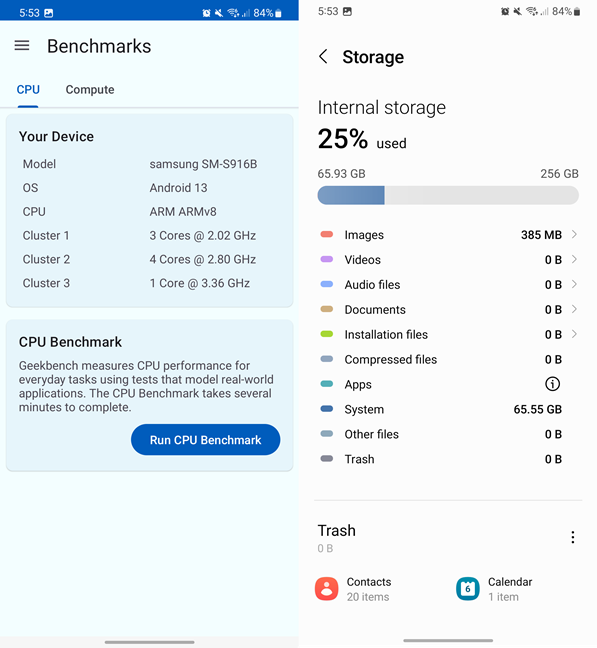Expand Documents chevron arrow
This screenshot has height=648, width=597.
pos(574,309)
